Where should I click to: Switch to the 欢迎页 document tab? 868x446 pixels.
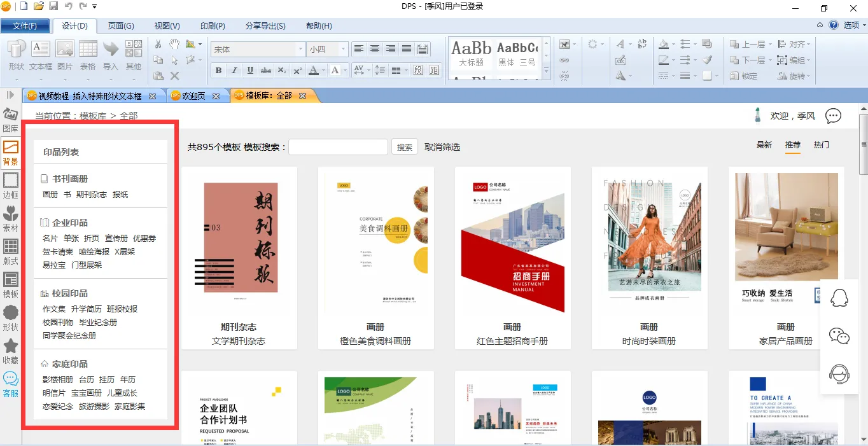(x=193, y=96)
